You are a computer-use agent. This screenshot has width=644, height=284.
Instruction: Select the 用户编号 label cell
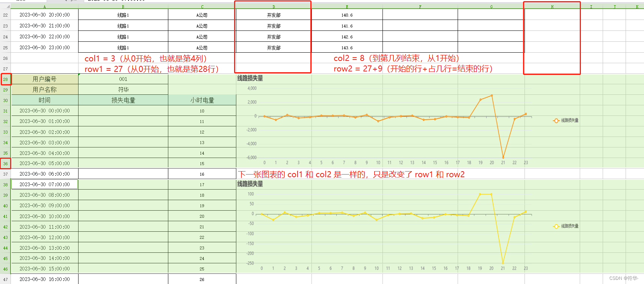[x=44, y=79]
